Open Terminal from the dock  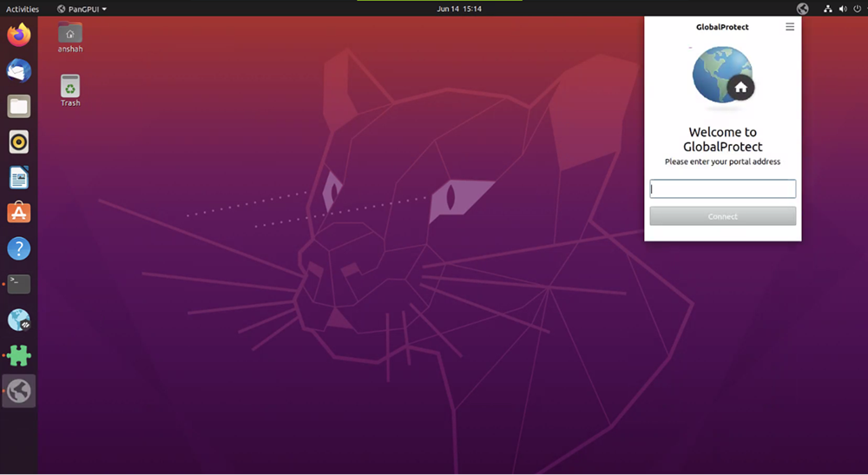click(x=18, y=284)
